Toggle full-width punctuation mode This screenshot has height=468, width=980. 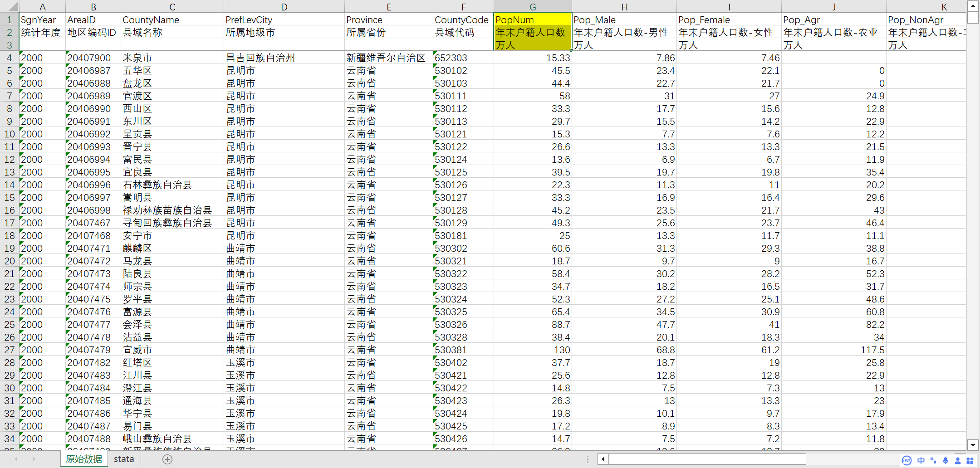[933, 461]
